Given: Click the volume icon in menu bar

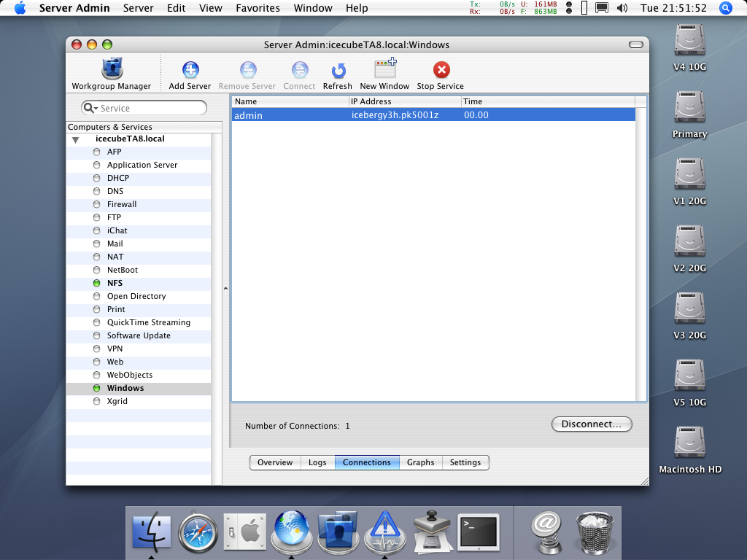Looking at the screenshot, I should tap(622, 8).
